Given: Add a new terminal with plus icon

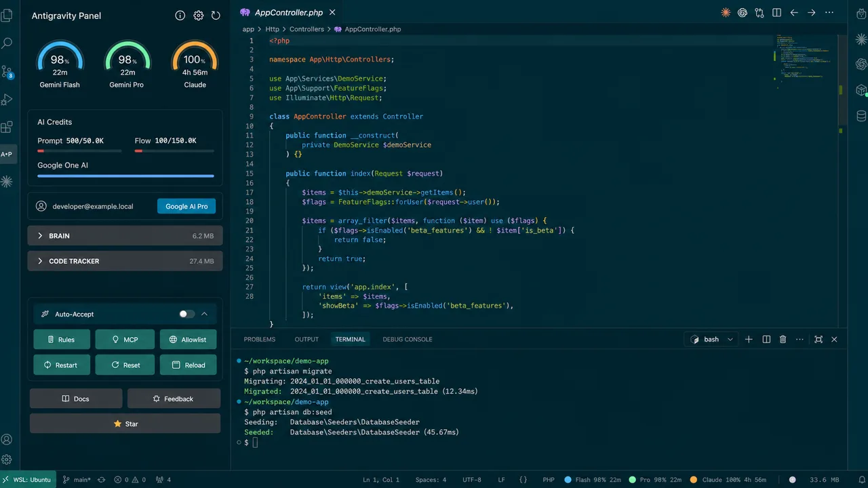Looking at the screenshot, I should tap(749, 340).
